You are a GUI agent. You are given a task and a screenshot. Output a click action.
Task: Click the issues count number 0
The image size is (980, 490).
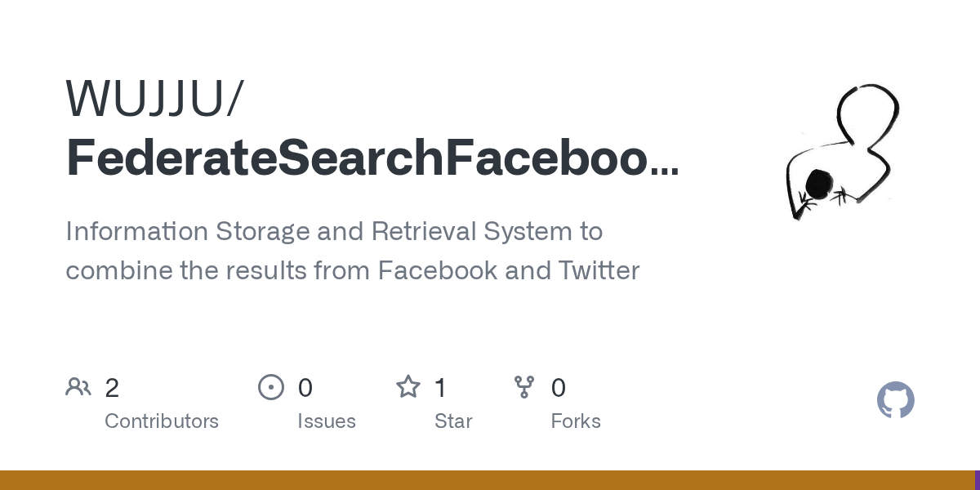[x=305, y=388]
